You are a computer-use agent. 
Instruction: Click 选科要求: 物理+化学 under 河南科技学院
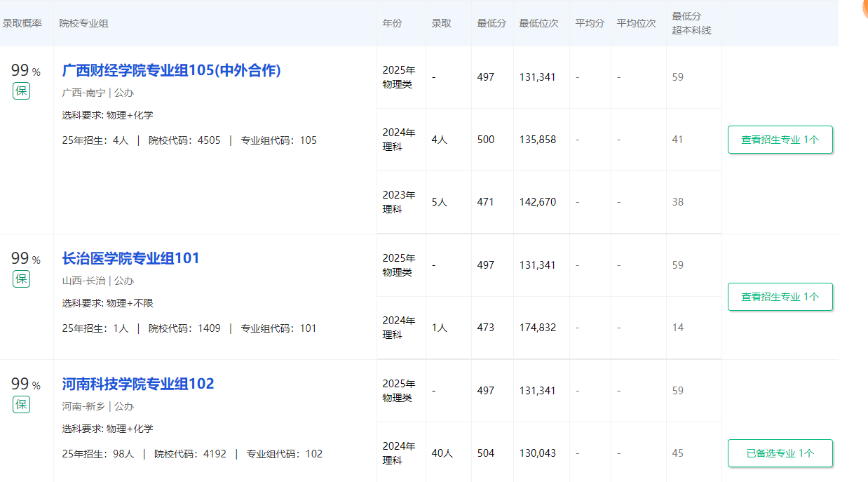107,429
